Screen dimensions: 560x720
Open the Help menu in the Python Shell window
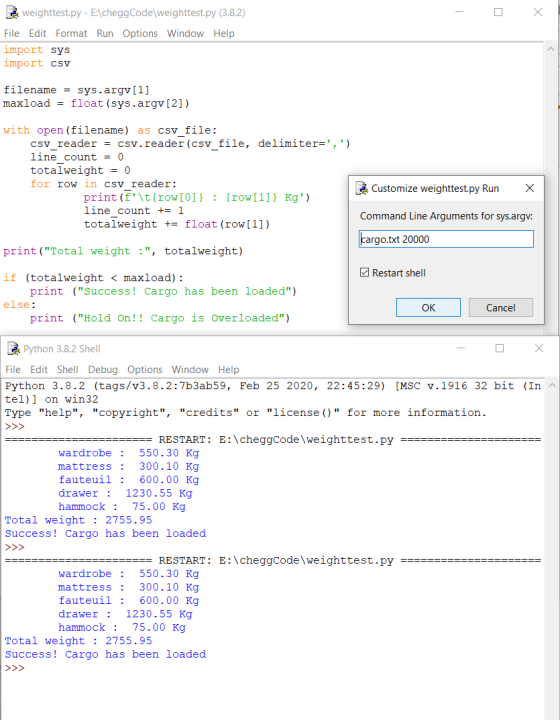[x=229, y=370]
